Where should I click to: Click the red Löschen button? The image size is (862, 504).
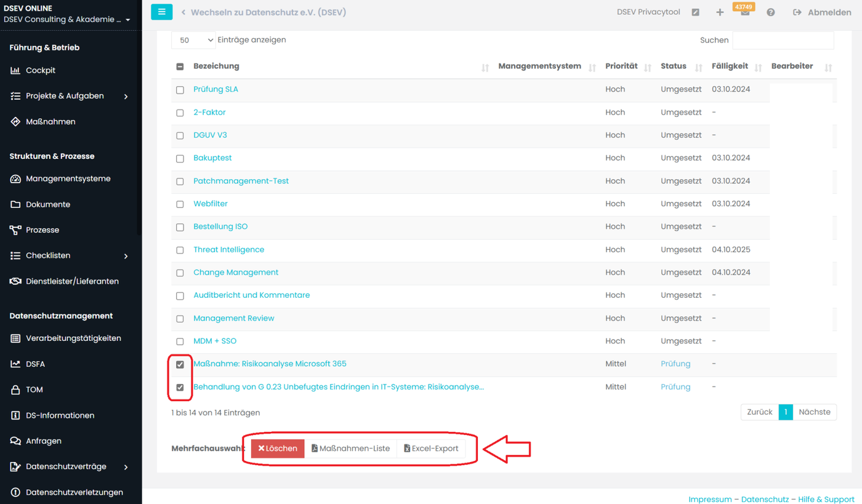coord(278,449)
